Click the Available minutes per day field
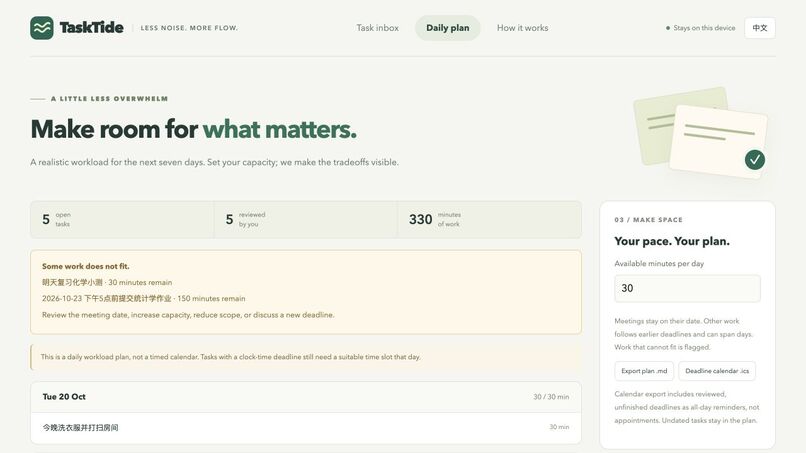The height and width of the screenshot is (453, 806). pyautogui.click(x=687, y=288)
